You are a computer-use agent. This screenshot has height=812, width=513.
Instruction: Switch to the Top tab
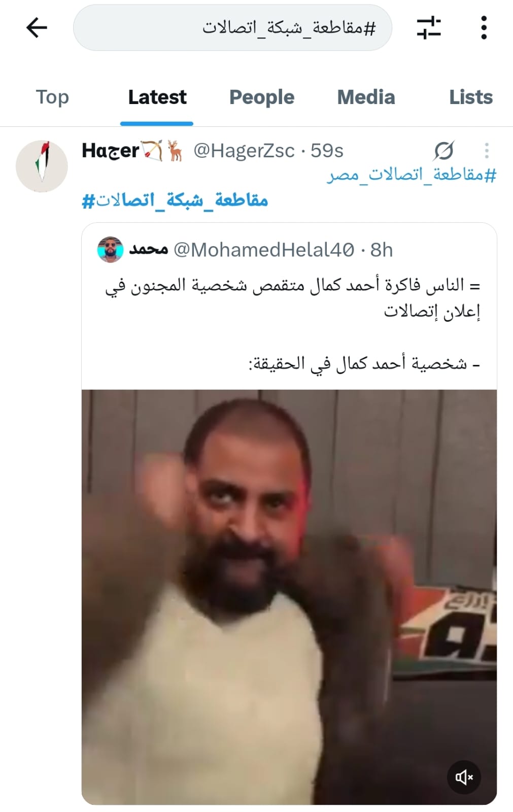click(52, 97)
